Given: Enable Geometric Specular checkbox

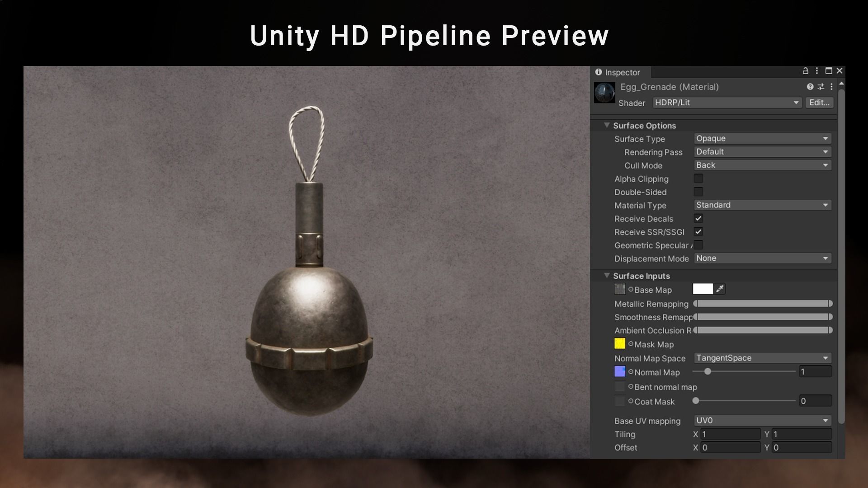Looking at the screenshot, I should coord(698,245).
